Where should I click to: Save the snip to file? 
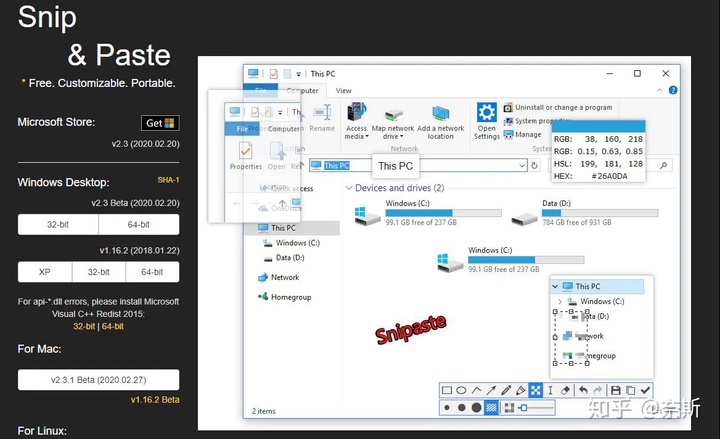click(616, 390)
